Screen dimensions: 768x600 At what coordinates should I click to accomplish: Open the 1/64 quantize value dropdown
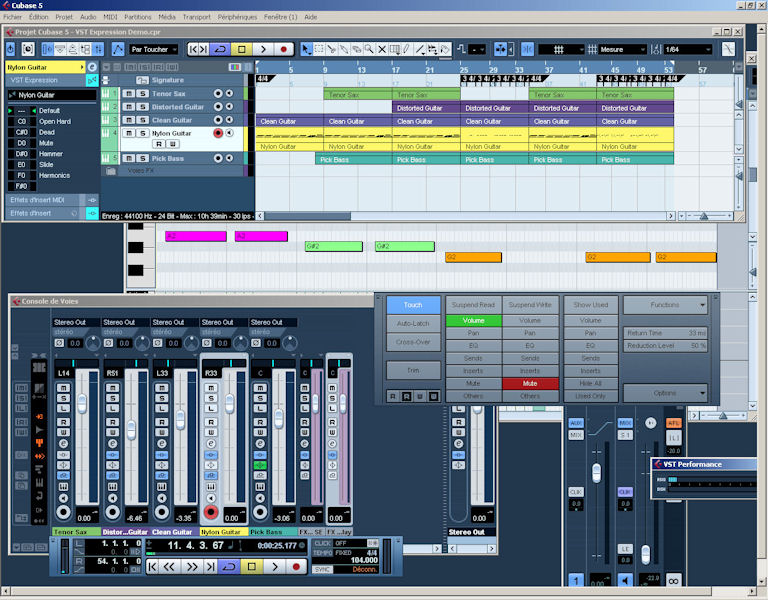(688, 49)
